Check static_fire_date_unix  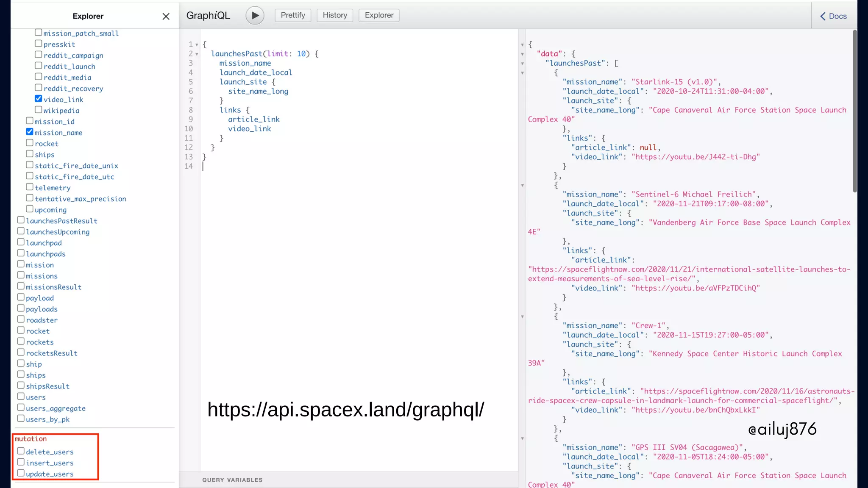(30, 165)
